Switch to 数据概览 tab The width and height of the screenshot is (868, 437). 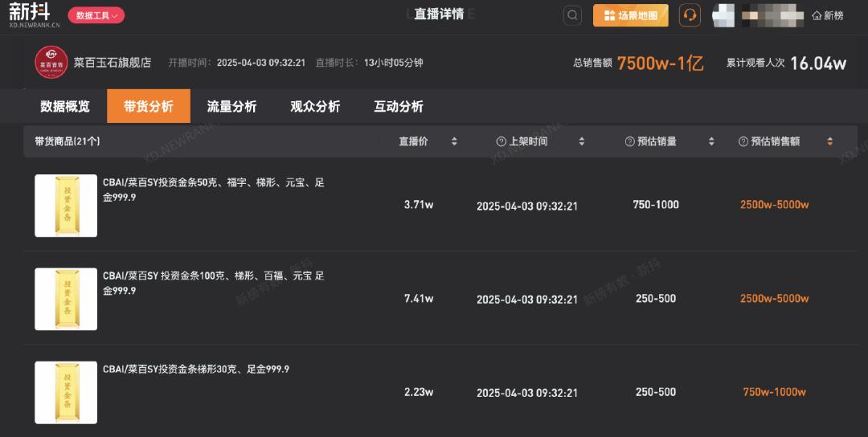[x=65, y=107]
